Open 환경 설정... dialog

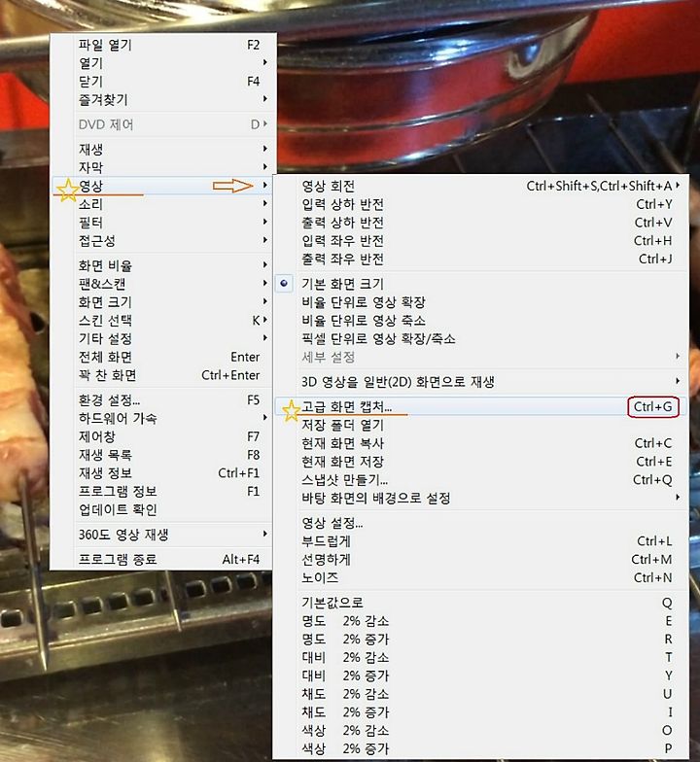point(163,400)
